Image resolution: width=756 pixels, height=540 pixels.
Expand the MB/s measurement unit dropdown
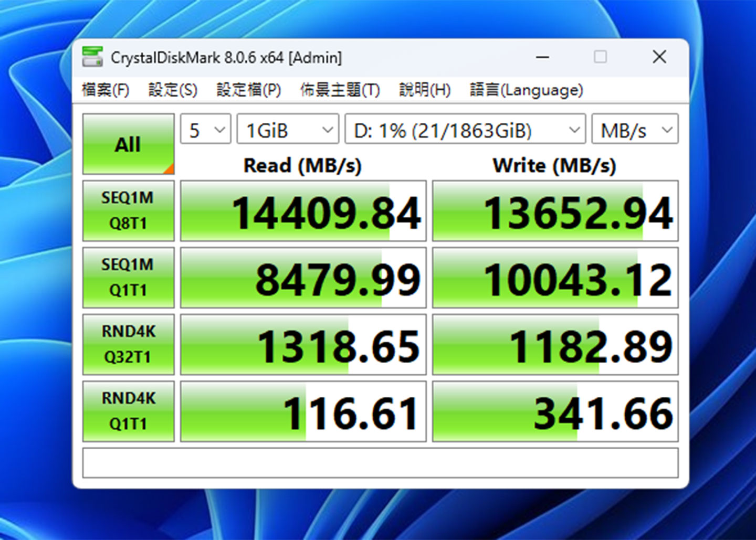coord(634,129)
